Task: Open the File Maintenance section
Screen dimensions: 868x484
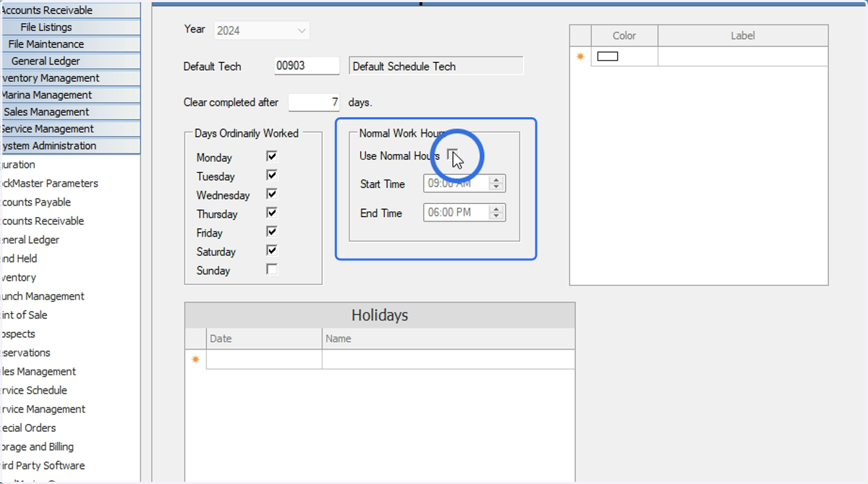Action: 69,44
